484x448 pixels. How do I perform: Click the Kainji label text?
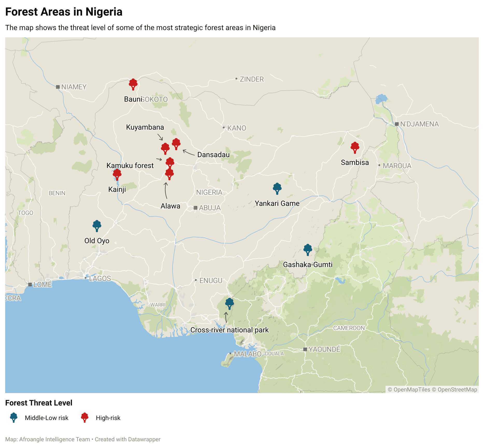[x=117, y=190]
